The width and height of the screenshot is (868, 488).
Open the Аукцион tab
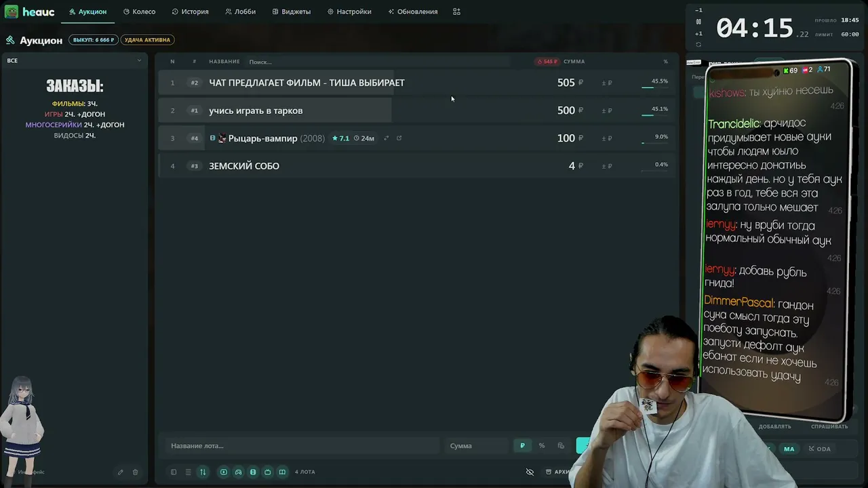(87, 12)
